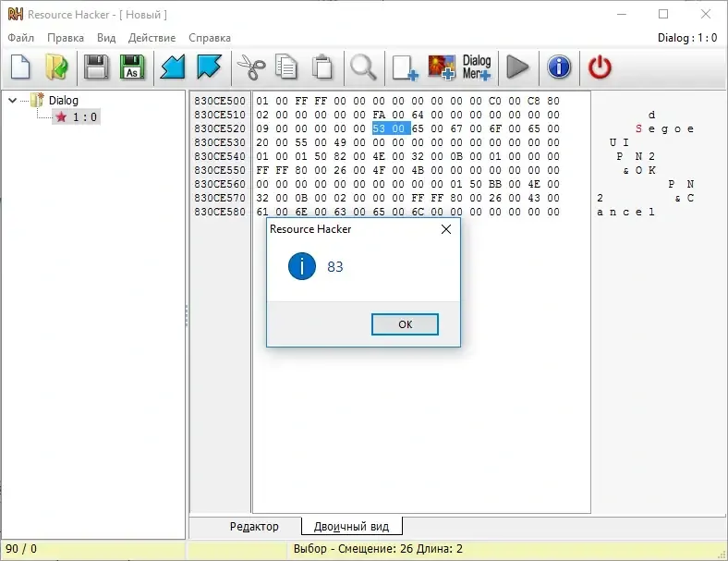
Task: Click the import resource down-left arrow icon
Action: [x=172, y=67]
